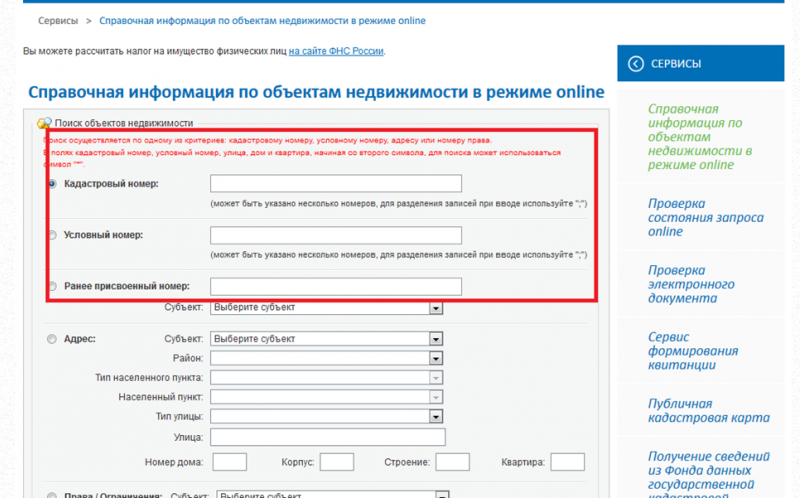Click Сервисы in the breadcrumb
The height and width of the screenshot is (498, 800).
click(58, 21)
